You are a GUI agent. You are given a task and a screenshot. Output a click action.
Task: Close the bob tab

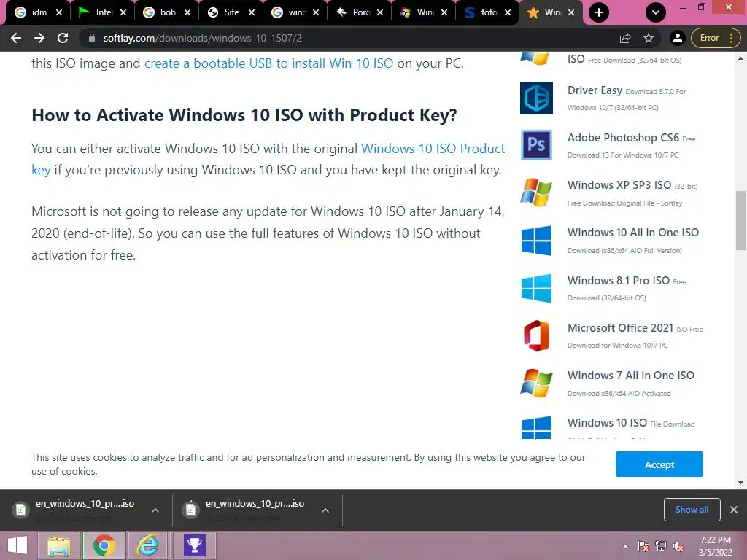coord(187,12)
